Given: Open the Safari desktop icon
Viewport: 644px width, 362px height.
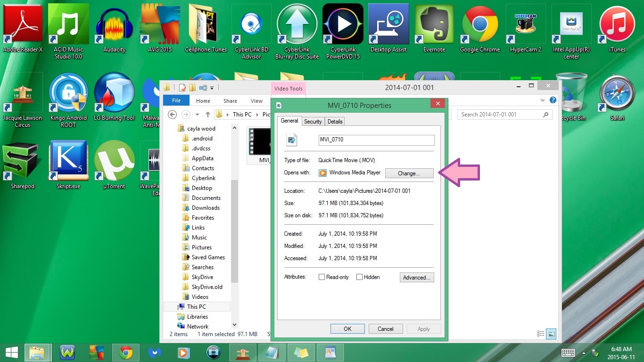Looking at the screenshot, I should (617, 97).
